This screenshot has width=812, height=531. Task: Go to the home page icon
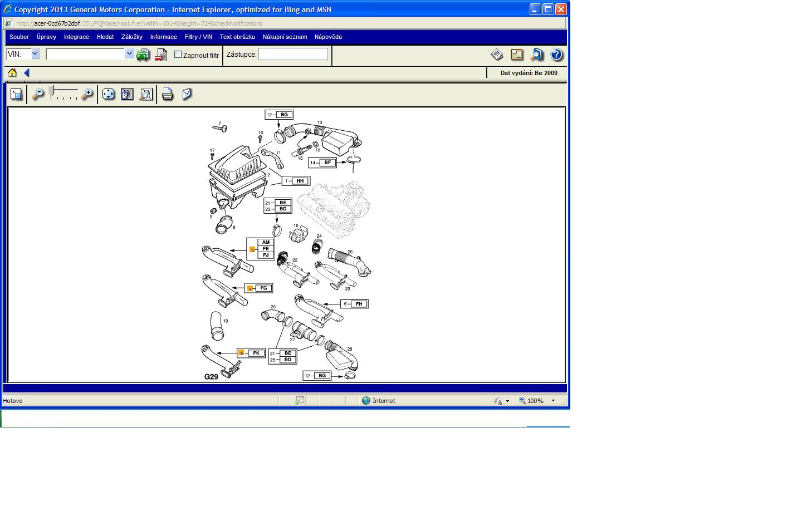click(12, 73)
